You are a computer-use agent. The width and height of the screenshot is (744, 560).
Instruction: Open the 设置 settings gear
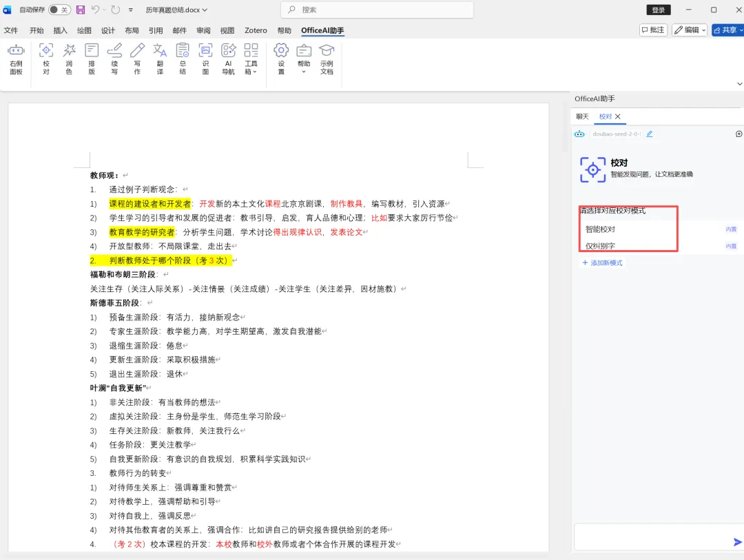(281, 59)
